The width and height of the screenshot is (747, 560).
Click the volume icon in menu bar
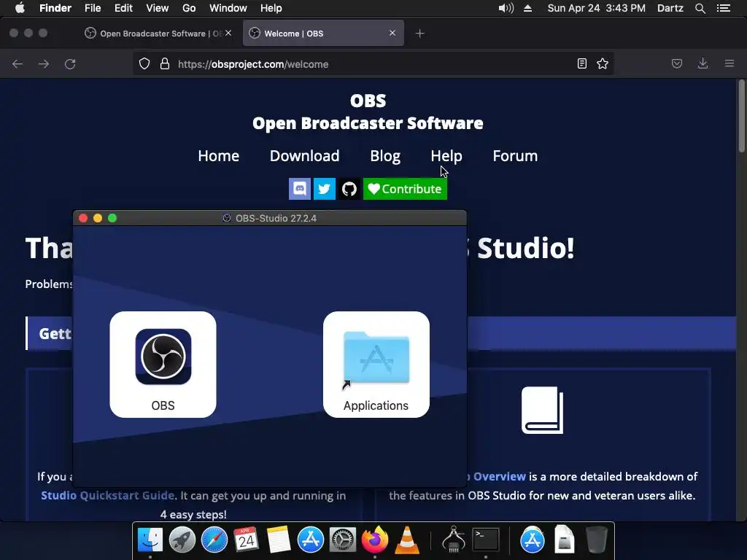click(506, 8)
